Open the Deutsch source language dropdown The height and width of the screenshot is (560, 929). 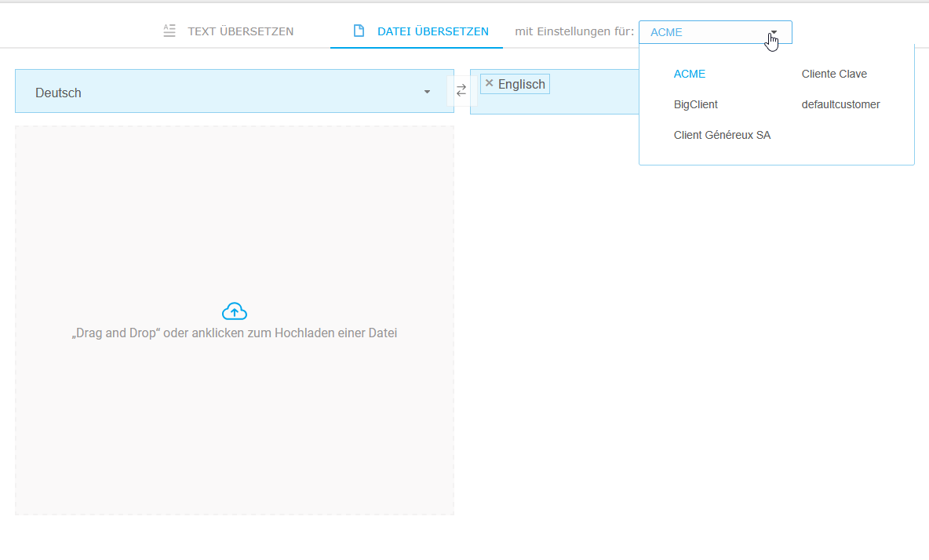coord(235,91)
